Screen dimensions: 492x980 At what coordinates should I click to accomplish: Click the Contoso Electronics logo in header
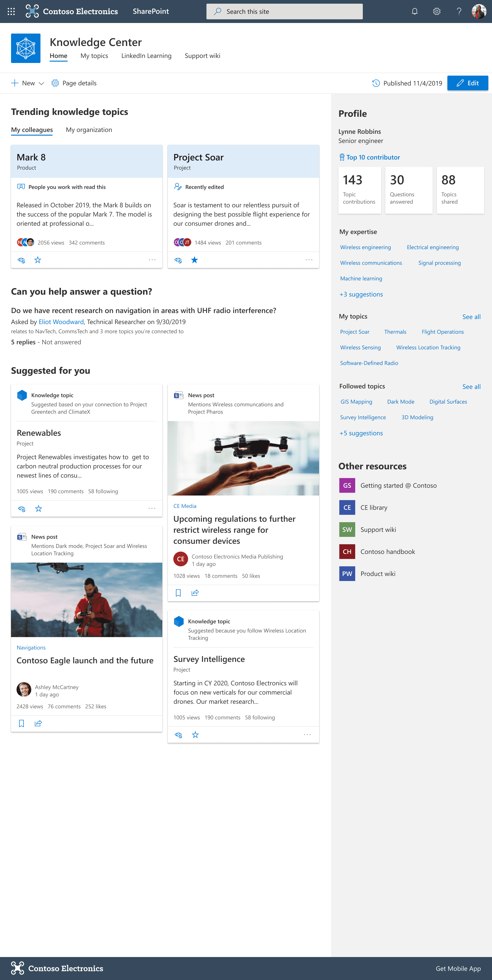(72, 11)
